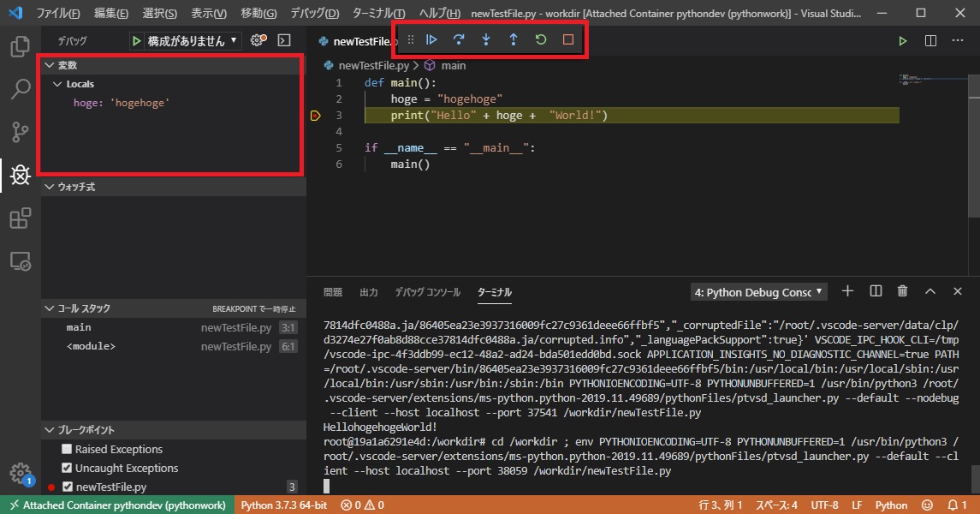This screenshot has width=980, height=514.
Task: Open the Debug view bug icon
Action: pyautogui.click(x=20, y=175)
